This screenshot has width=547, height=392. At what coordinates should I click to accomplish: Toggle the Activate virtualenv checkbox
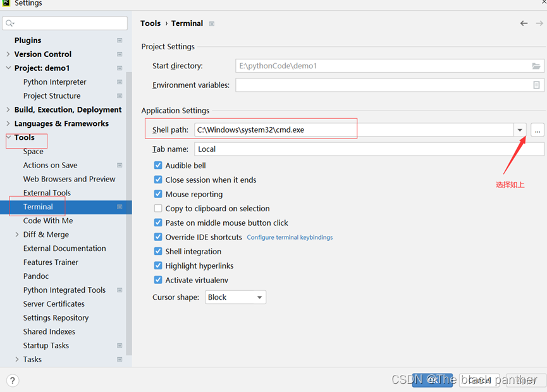(x=158, y=280)
